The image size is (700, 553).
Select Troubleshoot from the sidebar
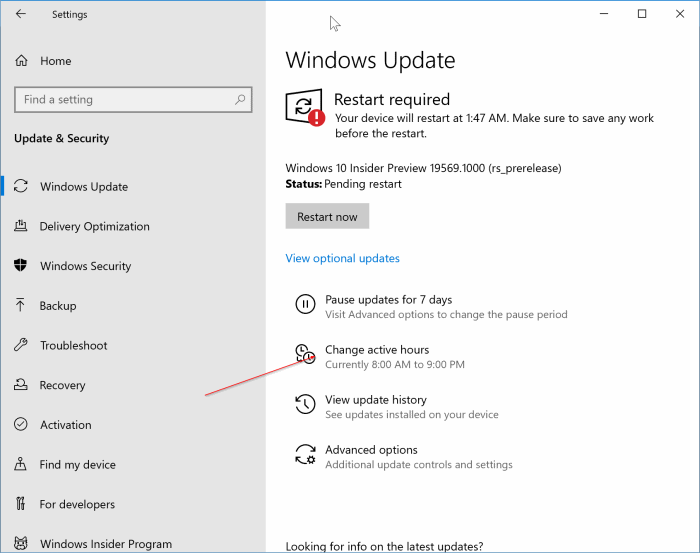[x=74, y=345]
